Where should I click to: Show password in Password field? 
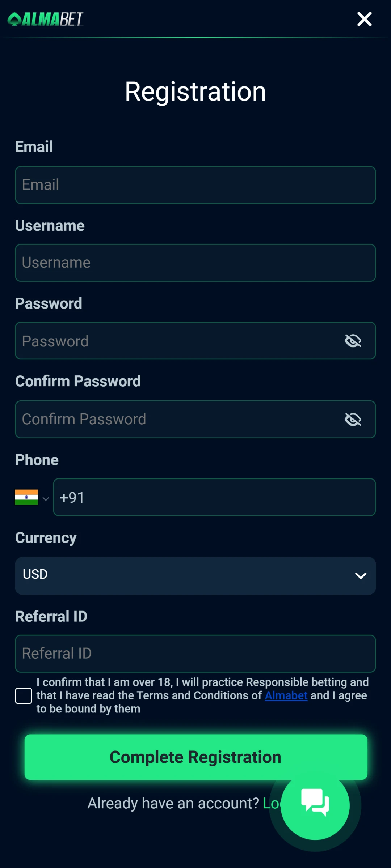click(353, 341)
